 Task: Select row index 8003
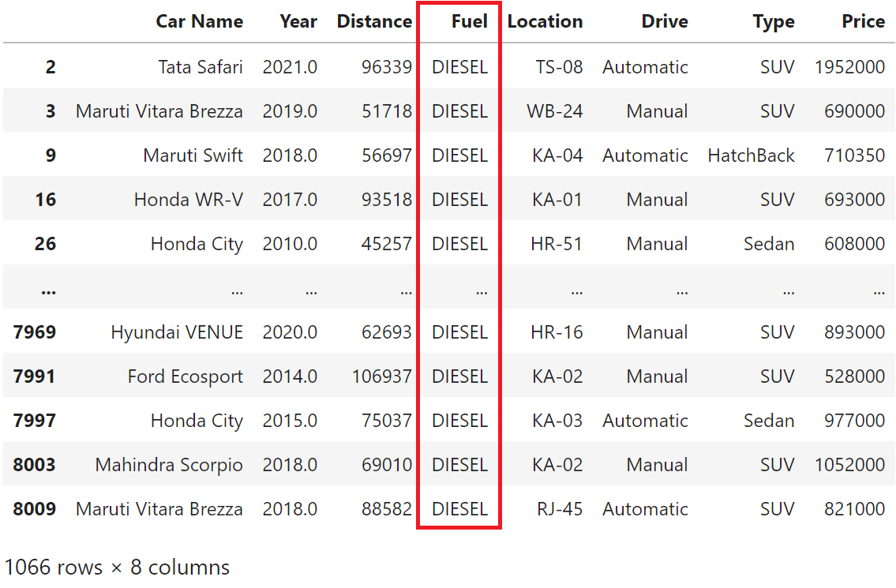click(34, 465)
